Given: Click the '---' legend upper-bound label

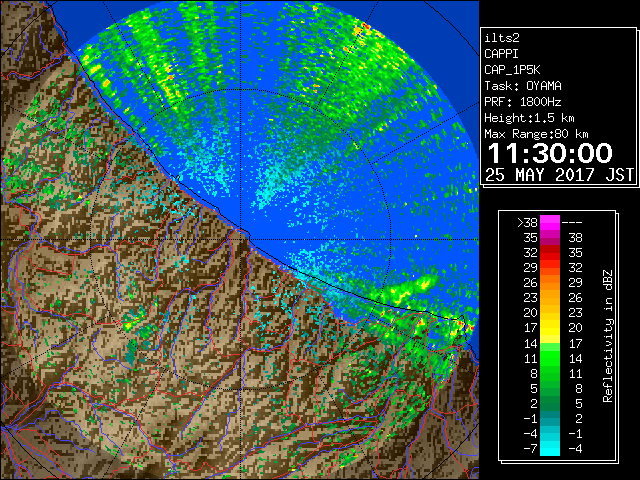Looking at the screenshot, I should pos(572,223).
